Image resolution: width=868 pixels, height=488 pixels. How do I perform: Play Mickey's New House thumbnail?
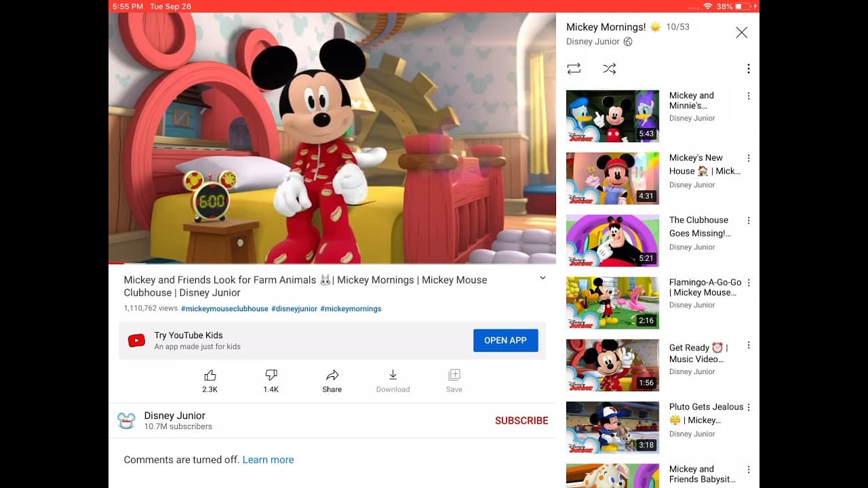click(612, 178)
